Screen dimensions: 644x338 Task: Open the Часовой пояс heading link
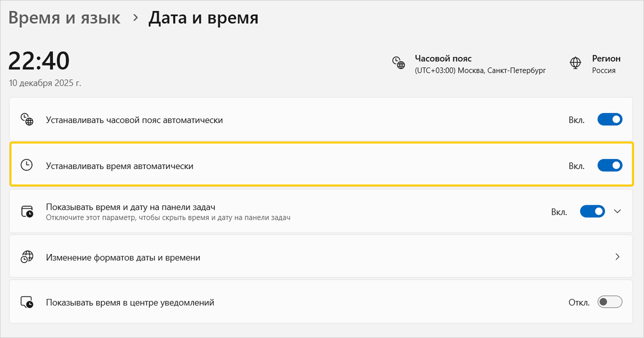click(x=443, y=59)
